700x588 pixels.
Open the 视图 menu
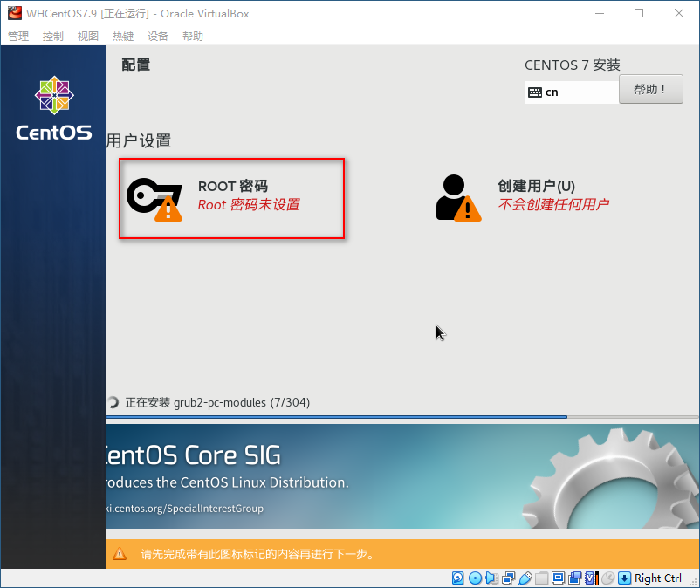(x=88, y=36)
